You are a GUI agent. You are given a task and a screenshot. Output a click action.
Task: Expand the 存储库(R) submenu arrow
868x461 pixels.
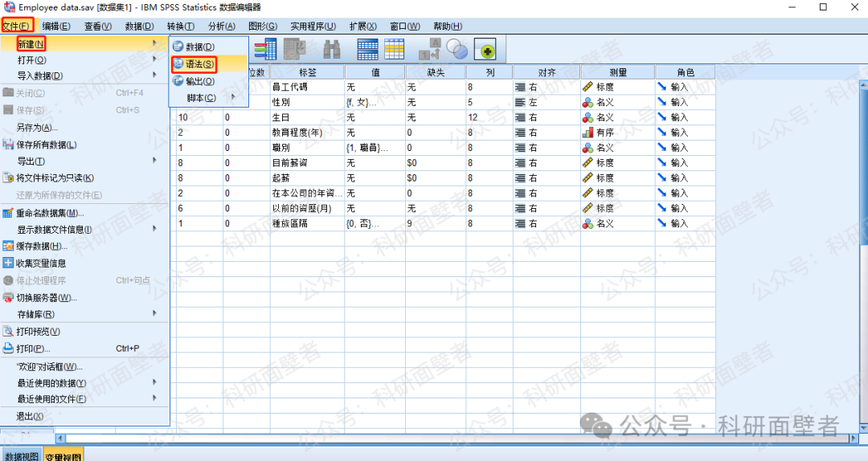[x=154, y=313]
